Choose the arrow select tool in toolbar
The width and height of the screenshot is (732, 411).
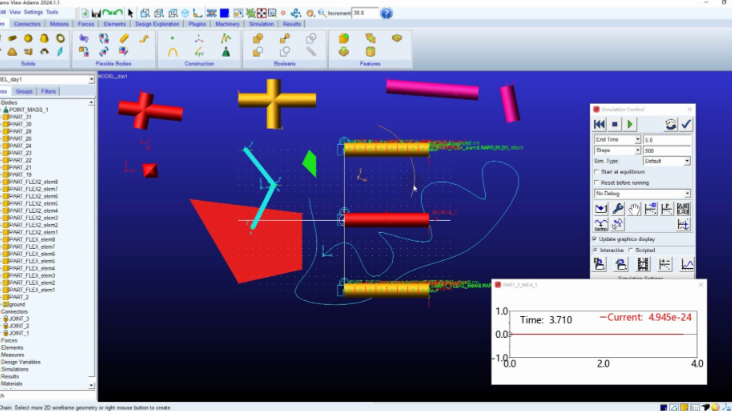[x=130, y=13]
